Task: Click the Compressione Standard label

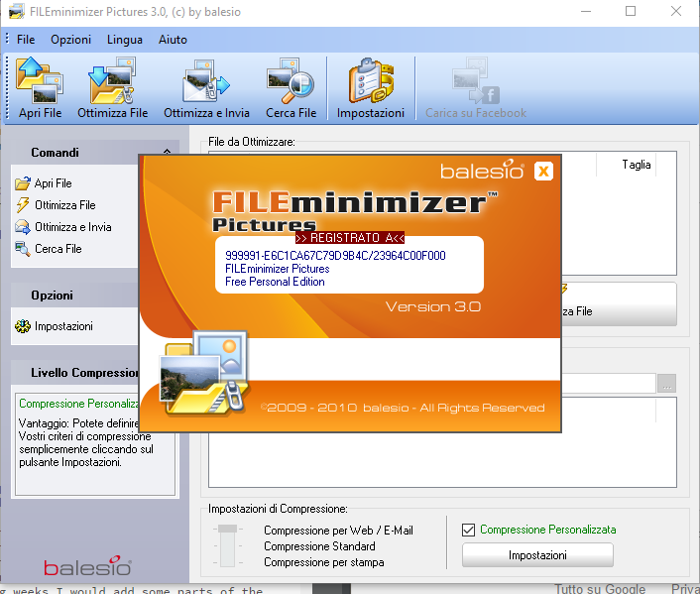Action: click(319, 546)
